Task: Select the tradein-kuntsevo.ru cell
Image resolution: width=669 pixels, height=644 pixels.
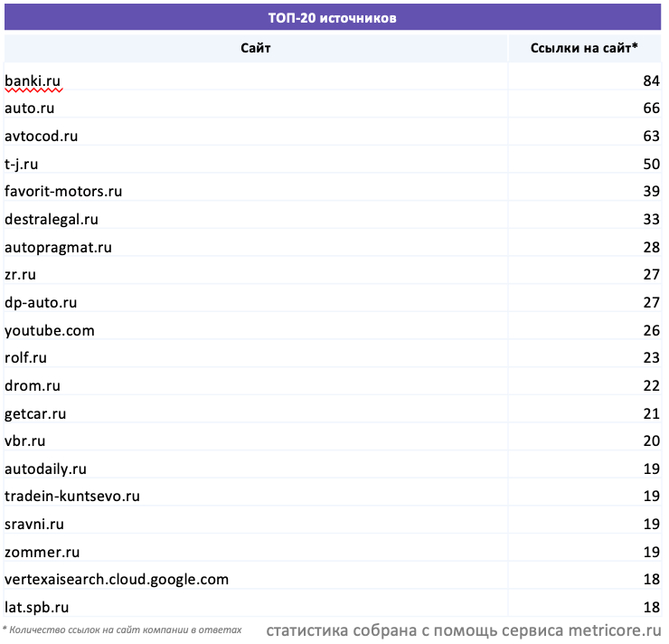Action: coord(72,497)
